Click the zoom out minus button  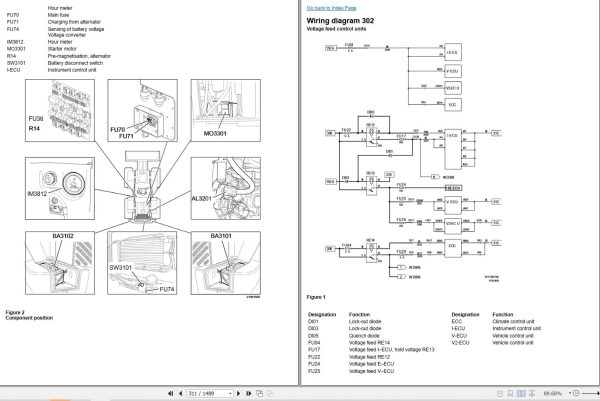576,393
